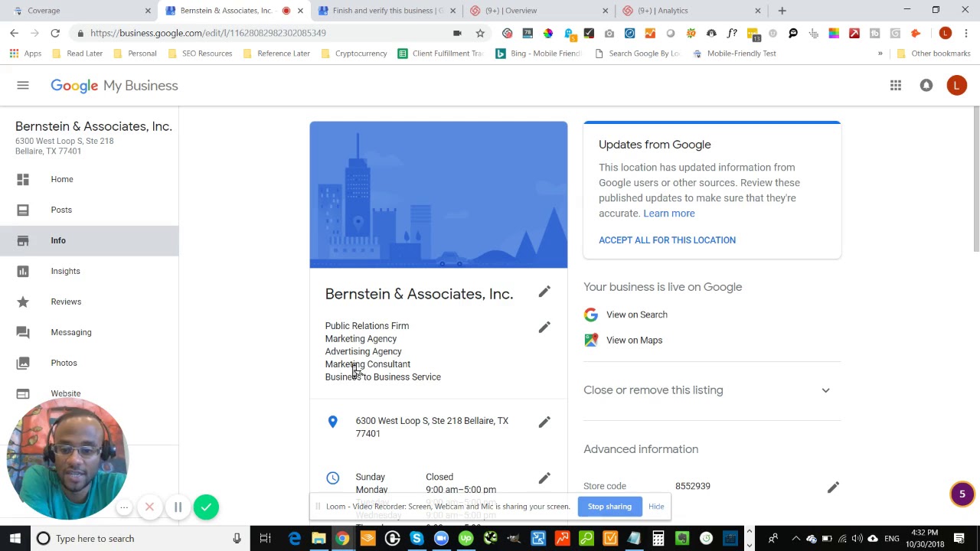Click the purple badge showing 5

[962, 494]
